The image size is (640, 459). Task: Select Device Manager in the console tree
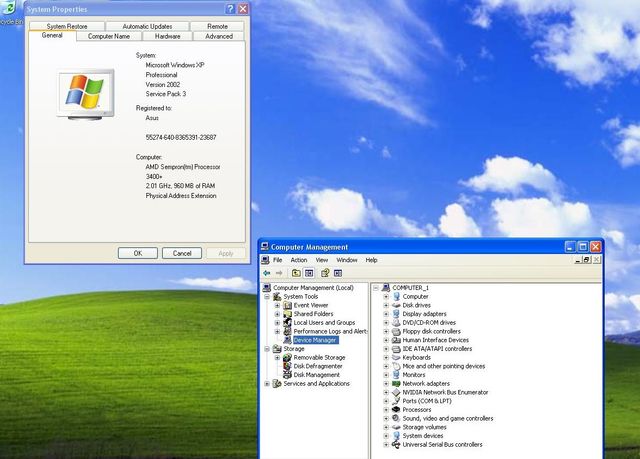[315, 340]
